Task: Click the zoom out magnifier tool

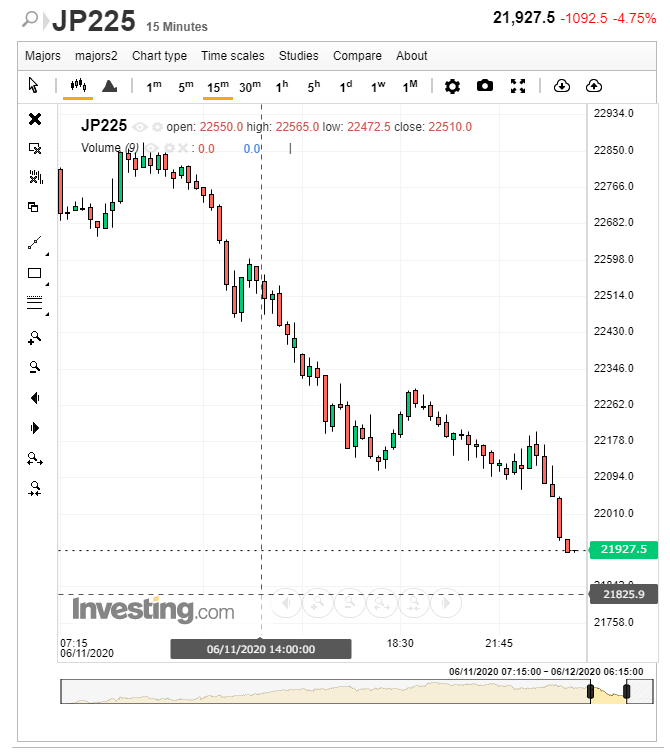Action: (35, 367)
